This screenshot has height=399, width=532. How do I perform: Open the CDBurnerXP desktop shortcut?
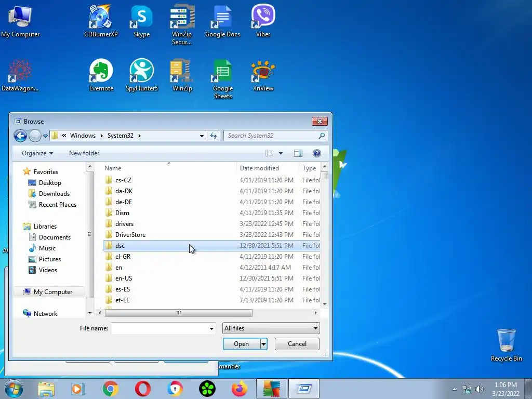click(x=101, y=20)
